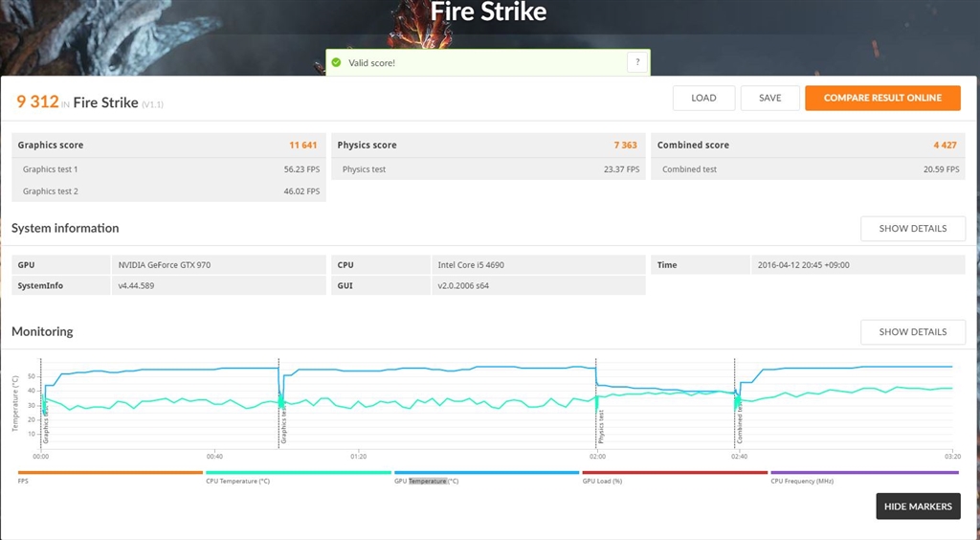This screenshot has height=540, width=980.
Task: Click Physics score value 7 363
Action: (625, 145)
